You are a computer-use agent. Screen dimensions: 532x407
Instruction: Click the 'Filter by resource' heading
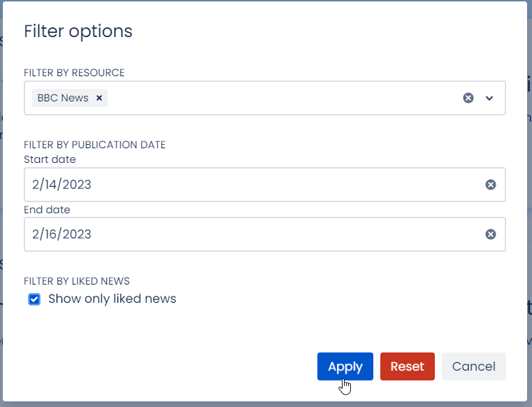[x=74, y=73]
